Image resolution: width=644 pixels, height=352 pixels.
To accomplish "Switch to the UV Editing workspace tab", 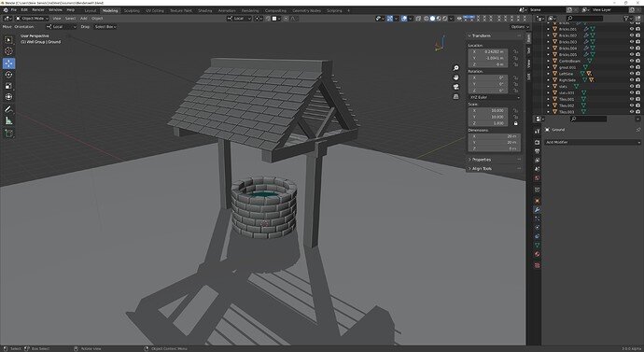I will [x=155, y=10].
